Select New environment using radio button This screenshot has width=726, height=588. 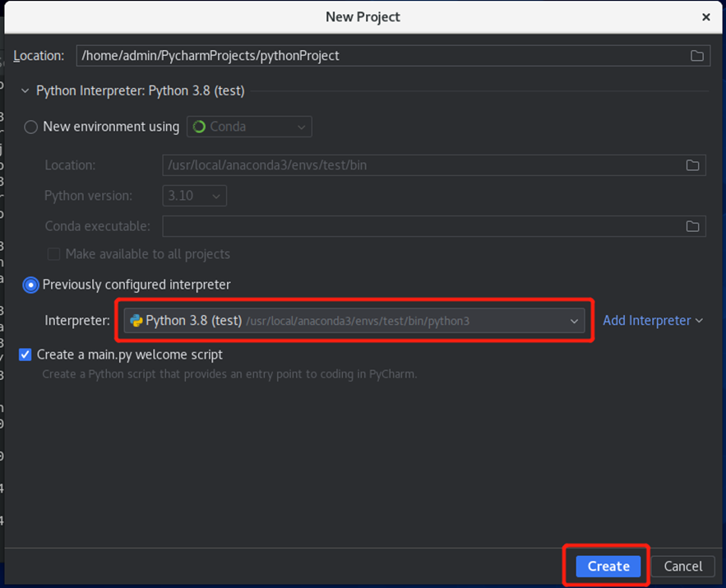click(31, 127)
